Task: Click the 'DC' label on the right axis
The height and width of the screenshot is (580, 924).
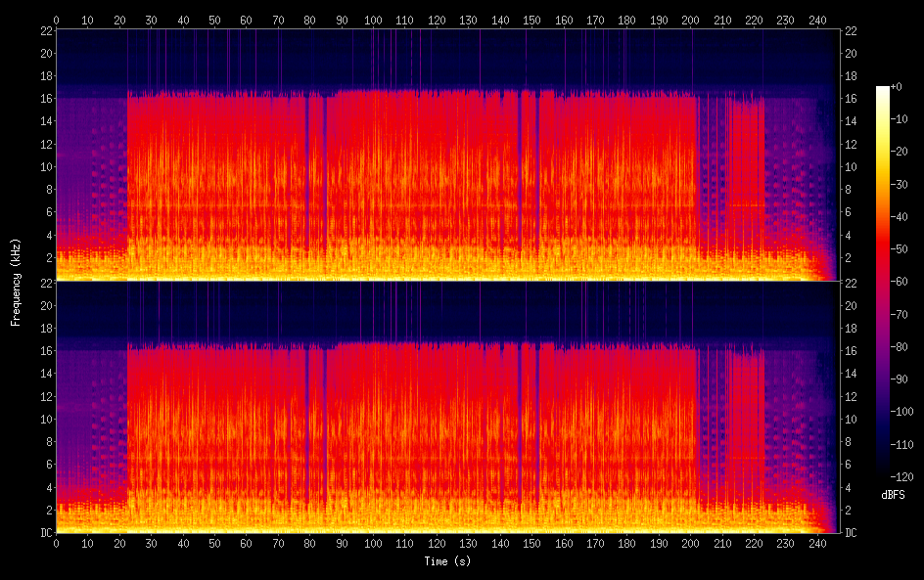Action: [851, 533]
